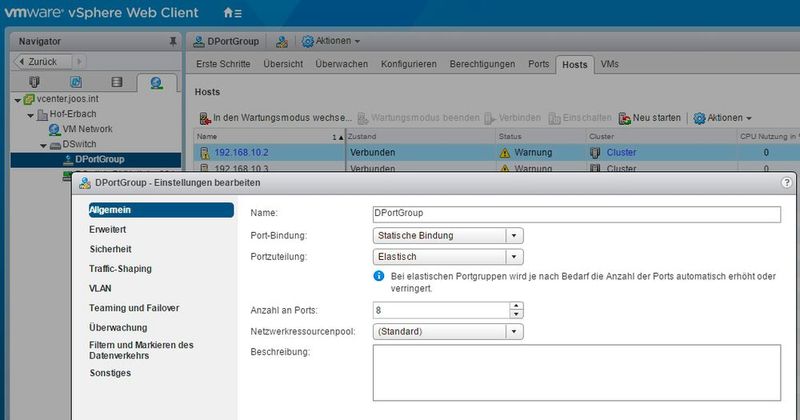The width and height of the screenshot is (800, 420).
Task: Increase Anzahl an Ports with up arrow
Action: (516, 306)
